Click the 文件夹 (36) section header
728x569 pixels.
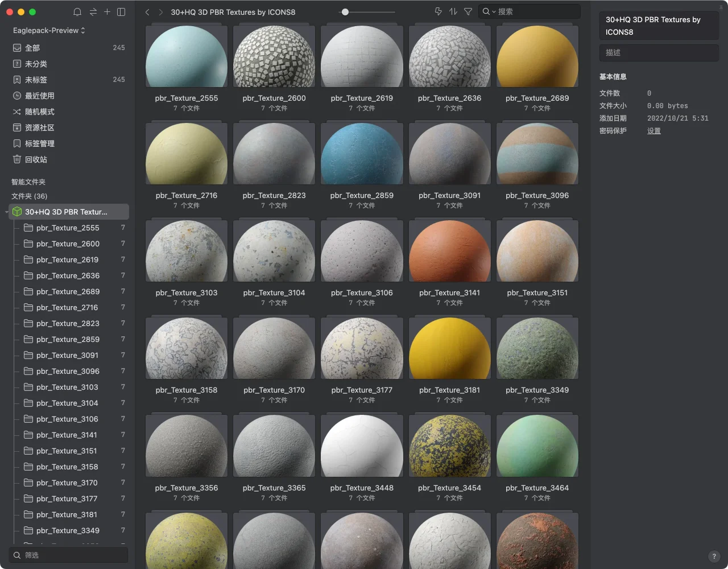pos(30,196)
